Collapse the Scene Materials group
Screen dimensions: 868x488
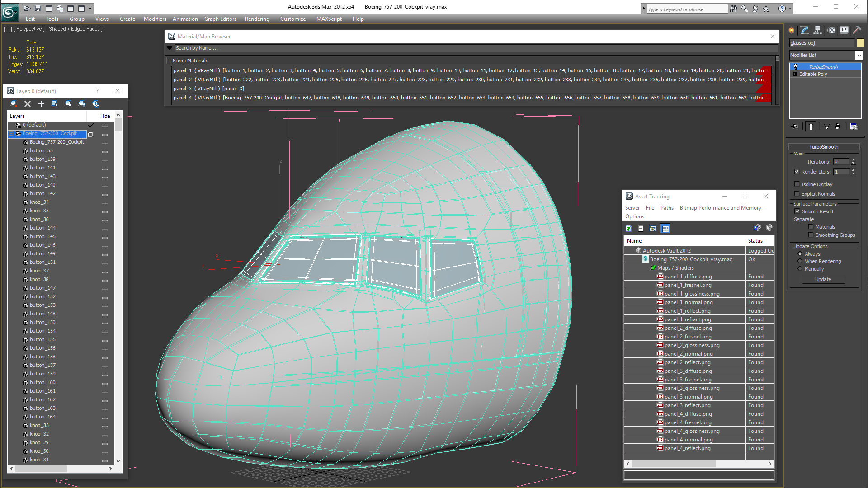pos(170,61)
